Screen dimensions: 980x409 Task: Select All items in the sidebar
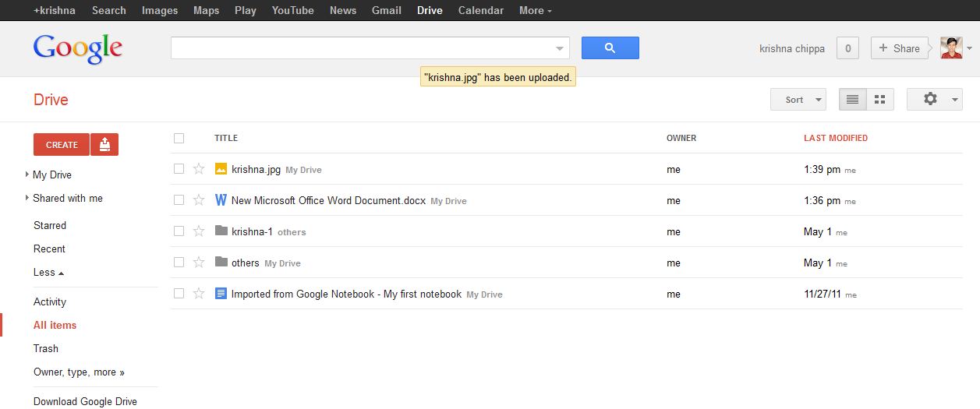pyautogui.click(x=55, y=325)
